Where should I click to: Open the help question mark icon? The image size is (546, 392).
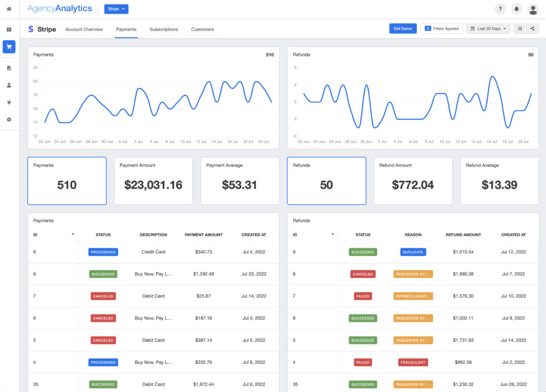click(500, 9)
